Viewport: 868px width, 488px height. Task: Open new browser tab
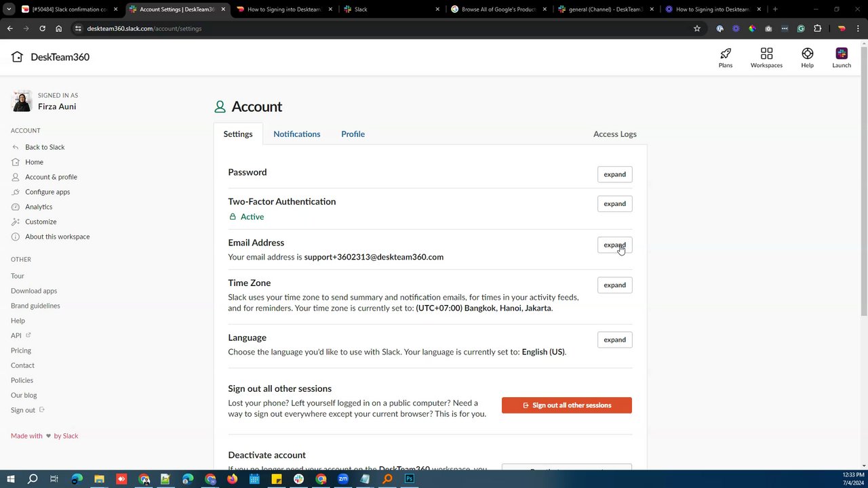tap(775, 9)
